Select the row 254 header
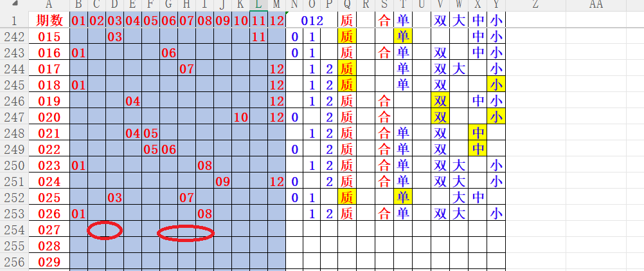The width and height of the screenshot is (644, 271). tap(13, 230)
